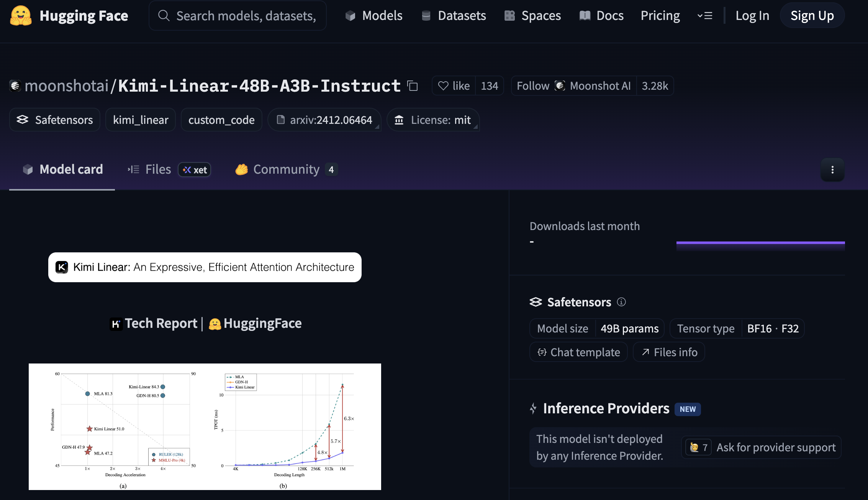Switch to the Files tab
868x500 pixels.
click(158, 169)
